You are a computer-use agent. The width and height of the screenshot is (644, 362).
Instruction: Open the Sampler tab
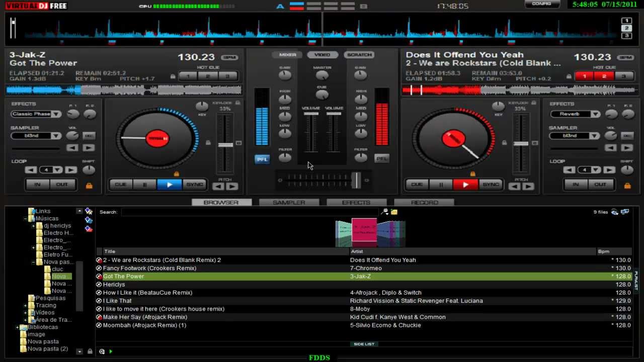pyautogui.click(x=289, y=203)
